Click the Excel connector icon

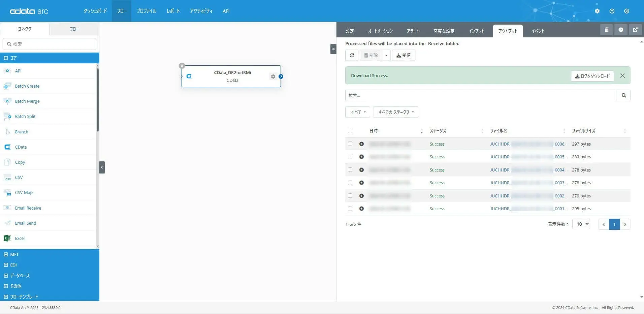coord(7,238)
